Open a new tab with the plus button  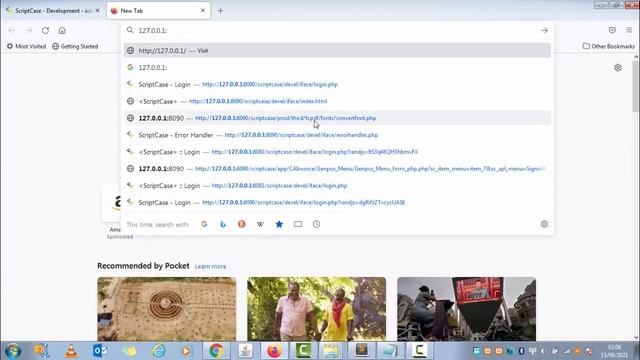pos(220,11)
